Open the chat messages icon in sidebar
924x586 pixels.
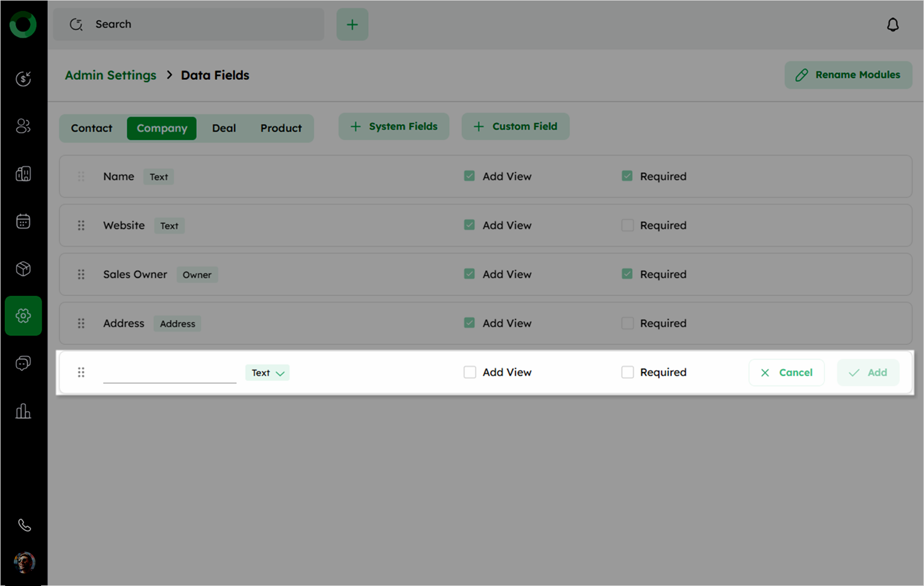coord(23,363)
